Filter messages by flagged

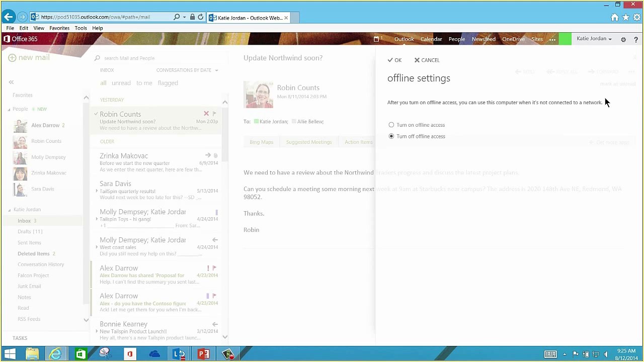pyautogui.click(x=168, y=83)
